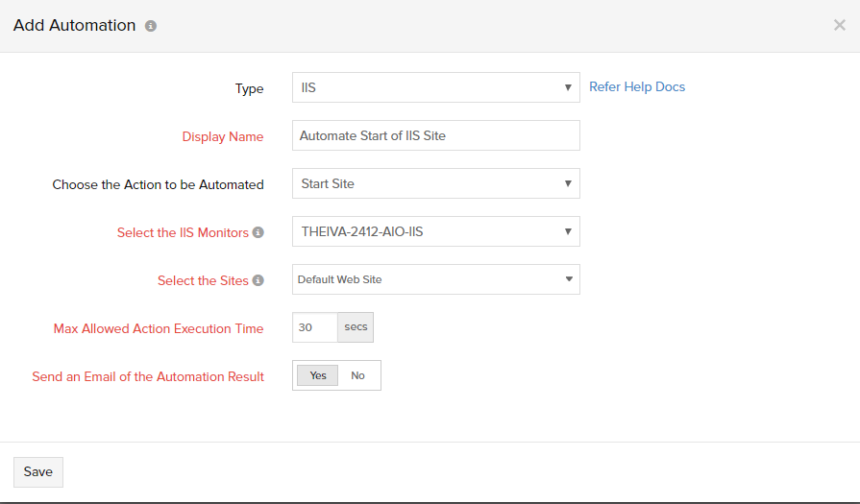Click the Add Automation dialog title

75,25
